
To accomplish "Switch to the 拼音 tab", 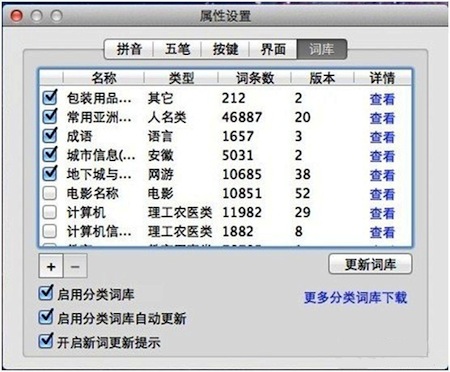I will [129, 49].
